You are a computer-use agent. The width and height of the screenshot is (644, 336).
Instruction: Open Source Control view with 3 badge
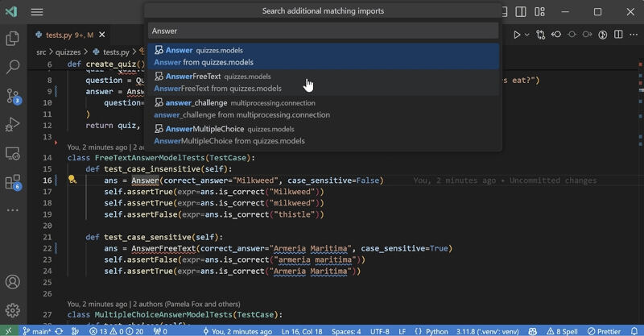pos(13,96)
